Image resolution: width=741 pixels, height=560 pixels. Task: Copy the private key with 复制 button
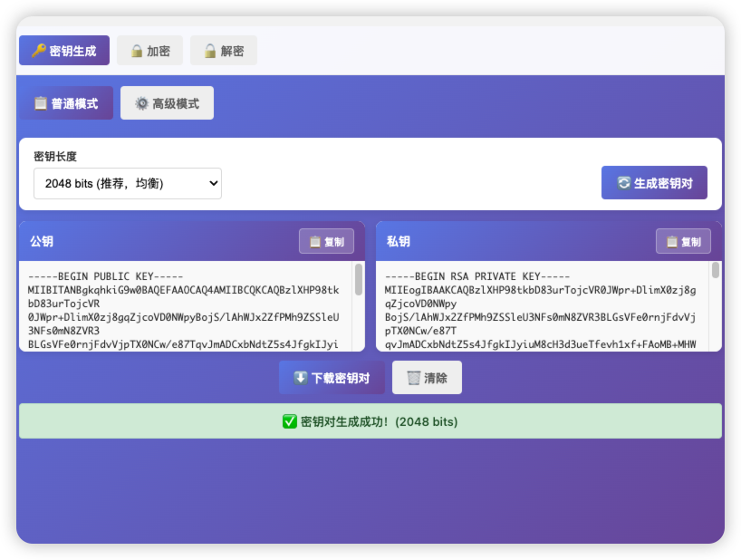[x=683, y=242]
